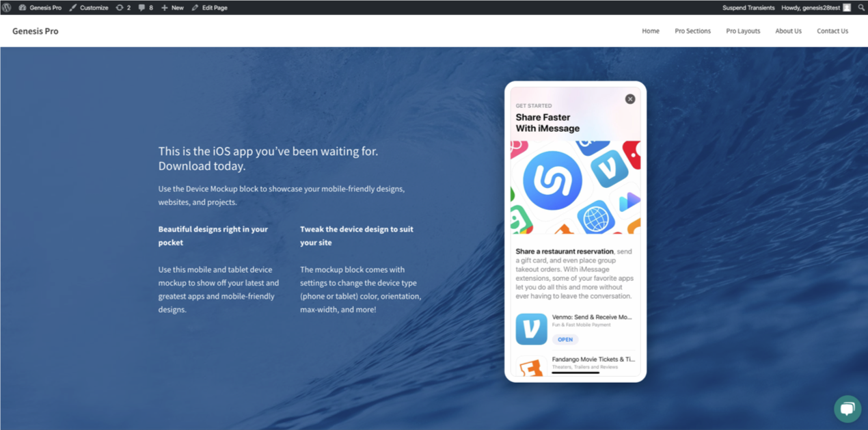
Task: Open Customize in the admin bar
Action: 88,8
